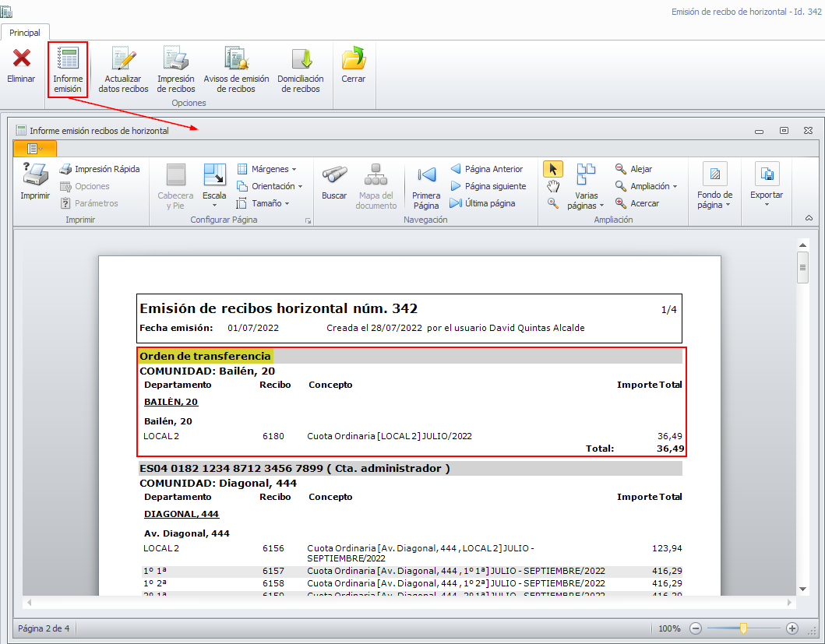Click Impresión Rápida button
Screen dimensions: 825x644
pos(100,169)
